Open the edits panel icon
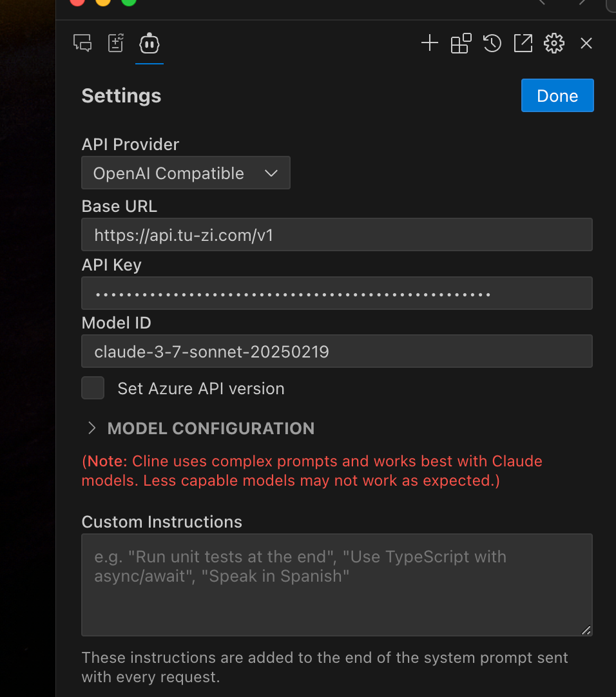The width and height of the screenshot is (616, 697). tap(115, 44)
